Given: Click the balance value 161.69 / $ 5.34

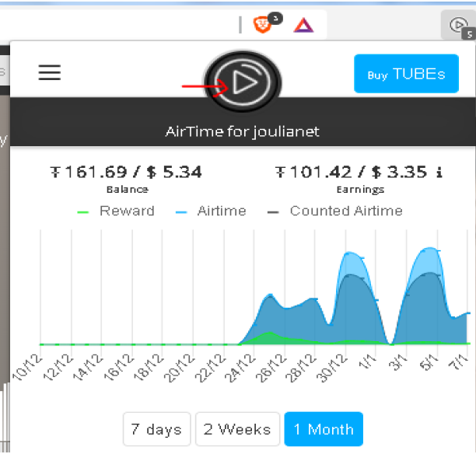Looking at the screenshot, I should (x=126, y=172).
